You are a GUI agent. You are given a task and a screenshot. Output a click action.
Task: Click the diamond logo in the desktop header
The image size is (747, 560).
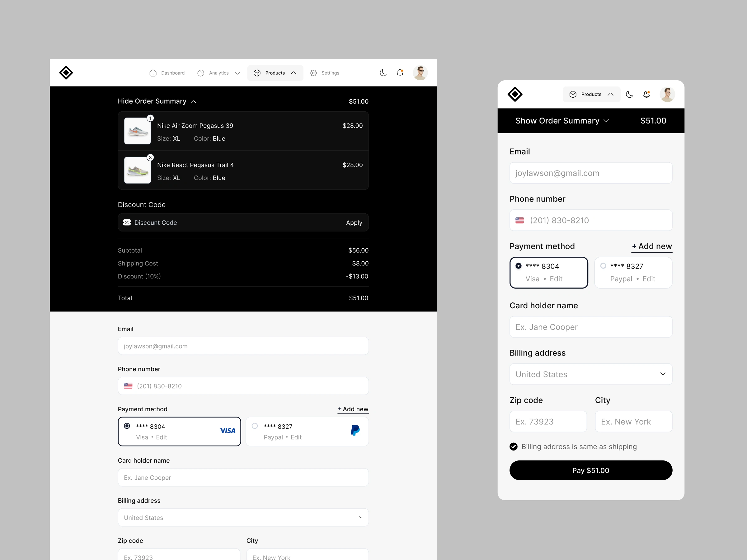(x=66, y=73)
